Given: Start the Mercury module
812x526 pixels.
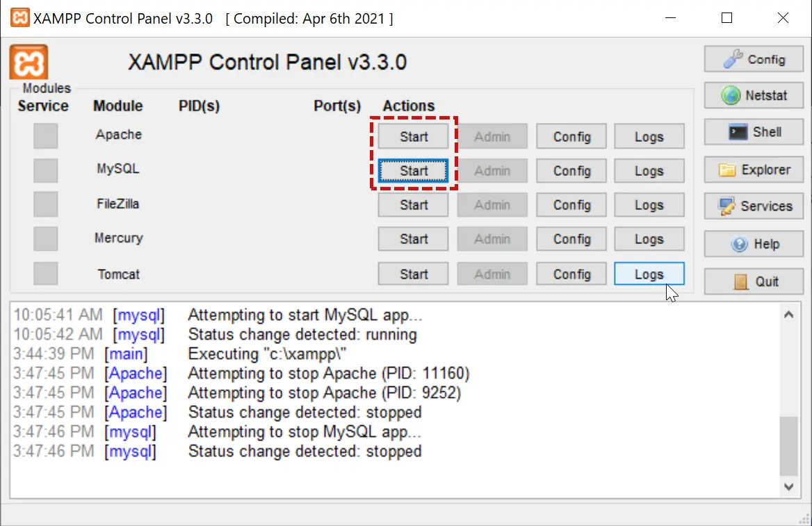Looking at the screenshot, I should coord(413,239).
